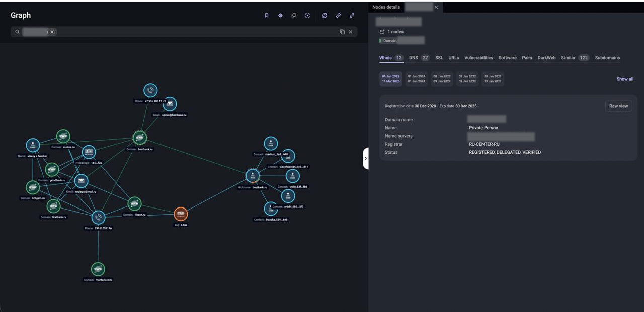Image resolution: width=644 pixels, height=312 pixels.
Task: Remove the search chip with its X
Action: click(x=52, y=32)
